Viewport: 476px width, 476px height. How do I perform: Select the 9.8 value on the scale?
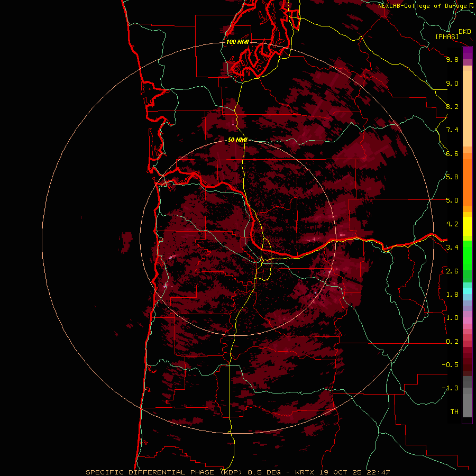click(x=452, y=59)
